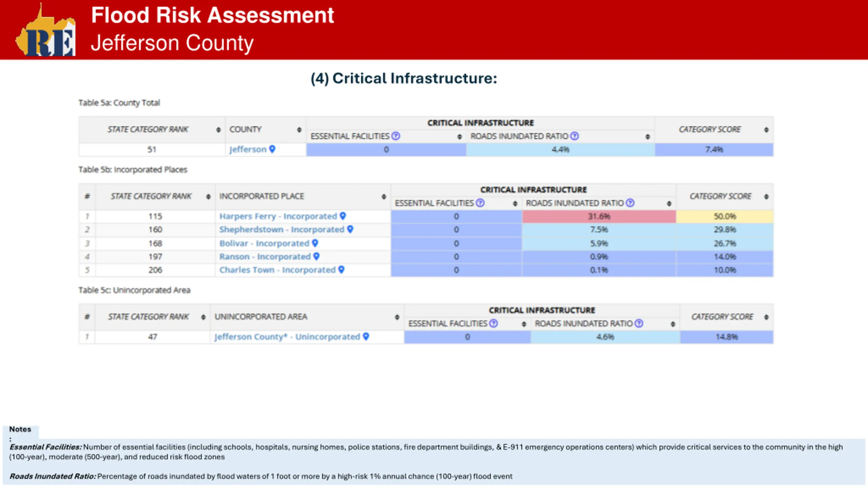Click state rank 47 in Table 5c
The width and height of the screenshot is (868, 488).
click(153, 337)
